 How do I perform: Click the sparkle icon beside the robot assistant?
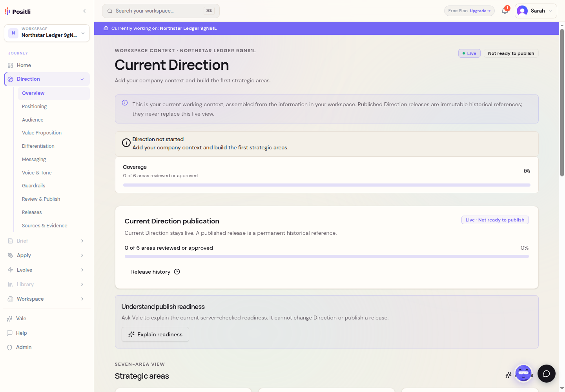coord(508,375)
